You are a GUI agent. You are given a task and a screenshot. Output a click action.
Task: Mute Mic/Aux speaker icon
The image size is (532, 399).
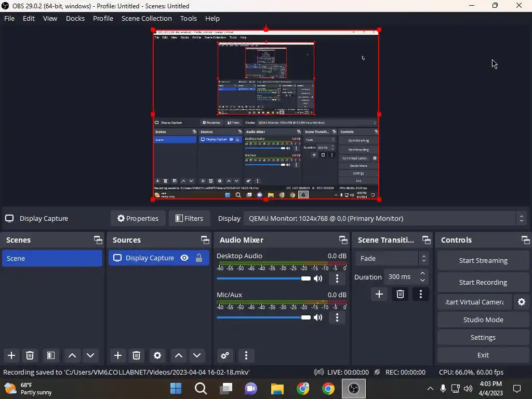pyautogui.click(x=318, y=317)
